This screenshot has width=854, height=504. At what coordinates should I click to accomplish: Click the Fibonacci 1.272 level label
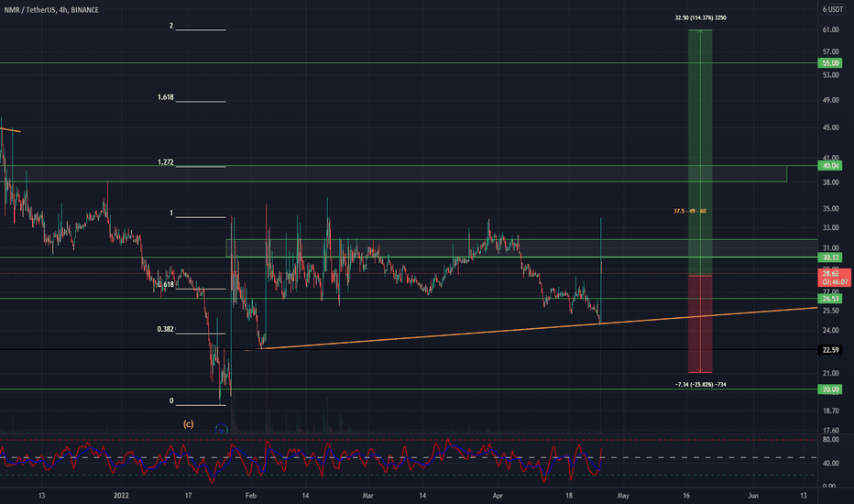click(166, 162)
